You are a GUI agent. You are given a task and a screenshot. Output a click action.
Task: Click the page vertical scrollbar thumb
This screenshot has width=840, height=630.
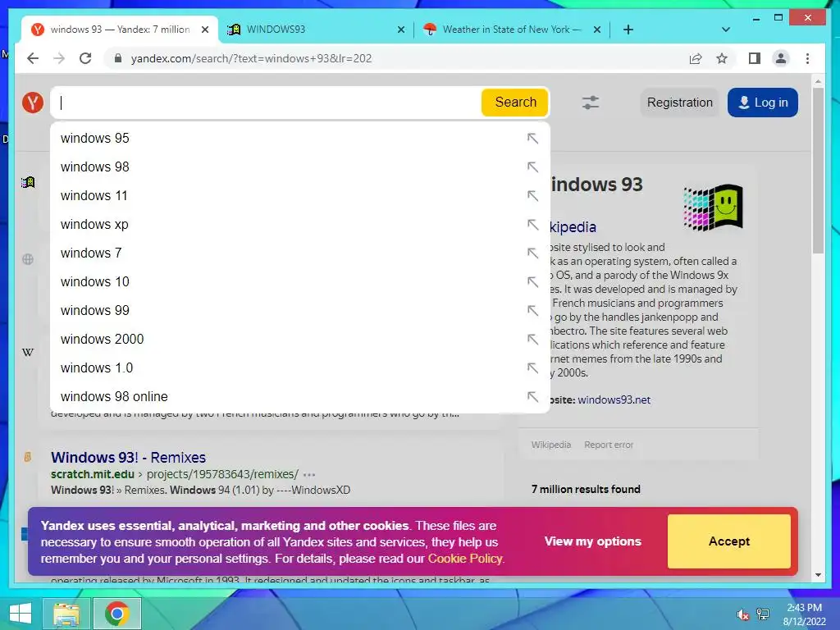(818, 171)
